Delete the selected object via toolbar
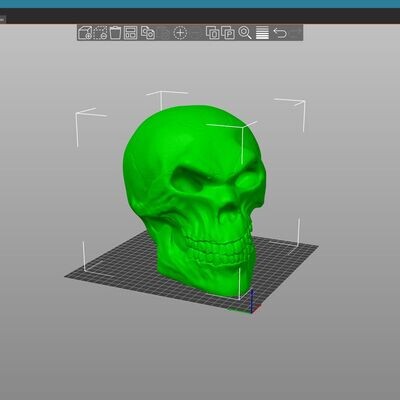The height and width of the screenshot is (400, 400). [100, 33]
